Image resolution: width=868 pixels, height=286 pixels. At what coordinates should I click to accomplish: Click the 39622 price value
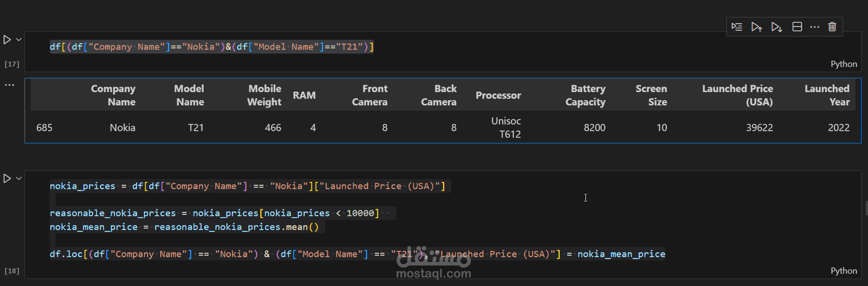(x=759, y=128)
